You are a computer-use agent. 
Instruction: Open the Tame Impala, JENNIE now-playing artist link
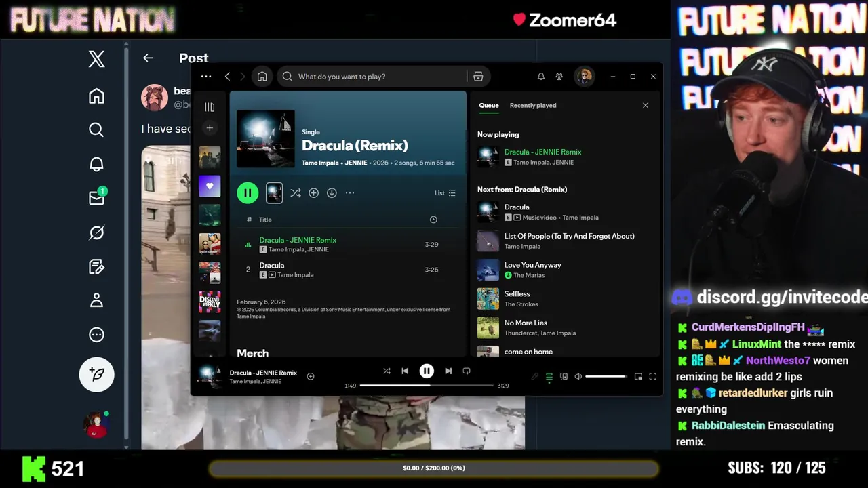coord(256,382)
